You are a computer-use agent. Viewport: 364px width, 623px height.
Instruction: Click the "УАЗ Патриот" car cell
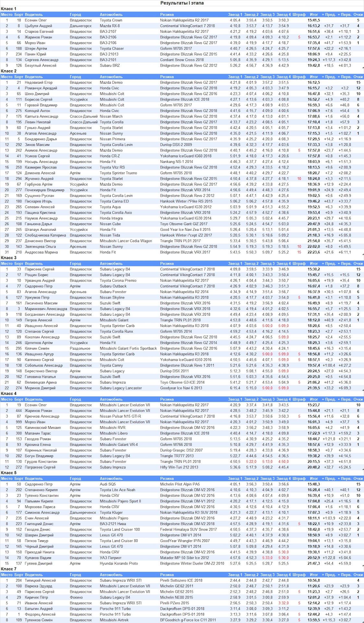point(111,558)
